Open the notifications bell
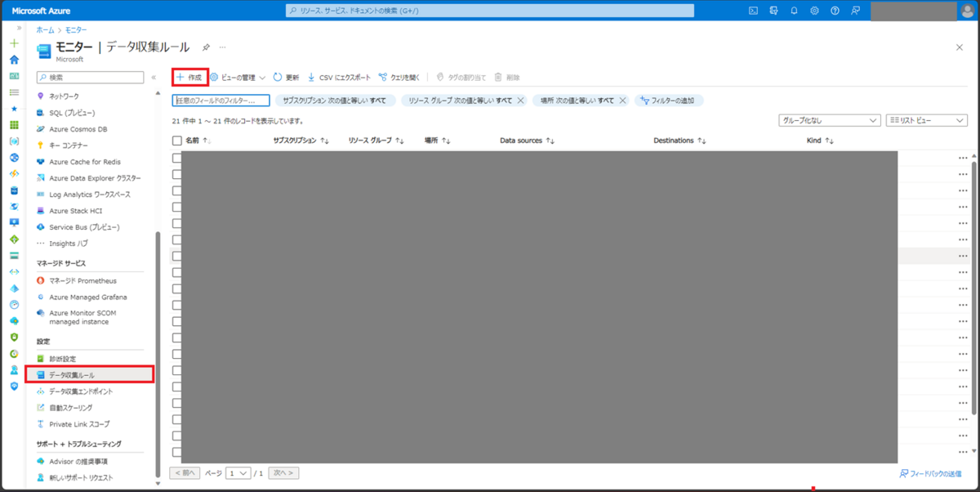Image resolution: width=980 pixels, height=492 pixels. point(794,11)
